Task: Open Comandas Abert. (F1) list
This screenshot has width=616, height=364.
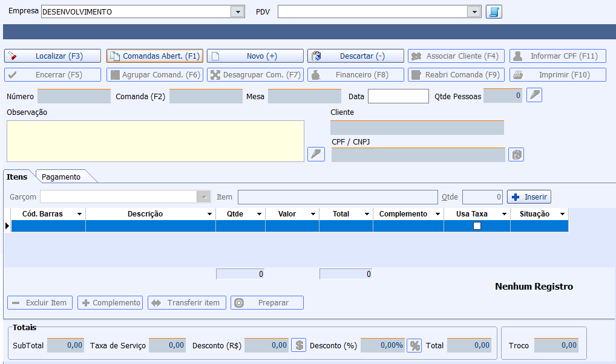Action: [155, 56]
